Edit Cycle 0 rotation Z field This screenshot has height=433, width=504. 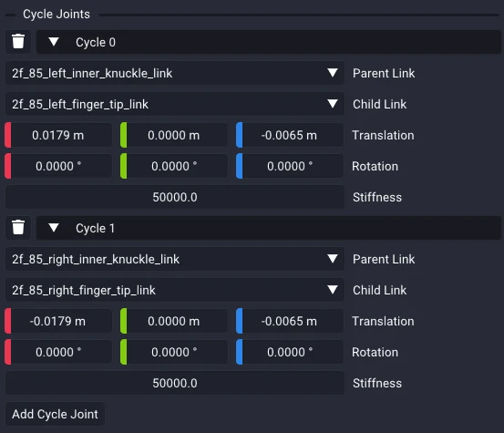[290, 166]
